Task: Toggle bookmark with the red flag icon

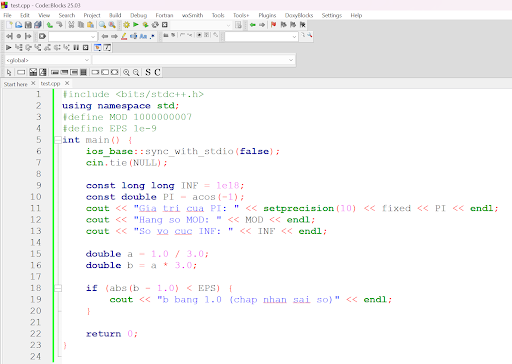Action: coord(274,25)
